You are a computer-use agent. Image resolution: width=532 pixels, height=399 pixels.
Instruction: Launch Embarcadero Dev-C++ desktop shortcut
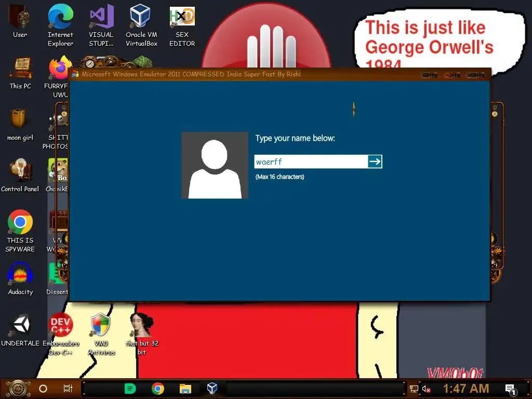60,334
